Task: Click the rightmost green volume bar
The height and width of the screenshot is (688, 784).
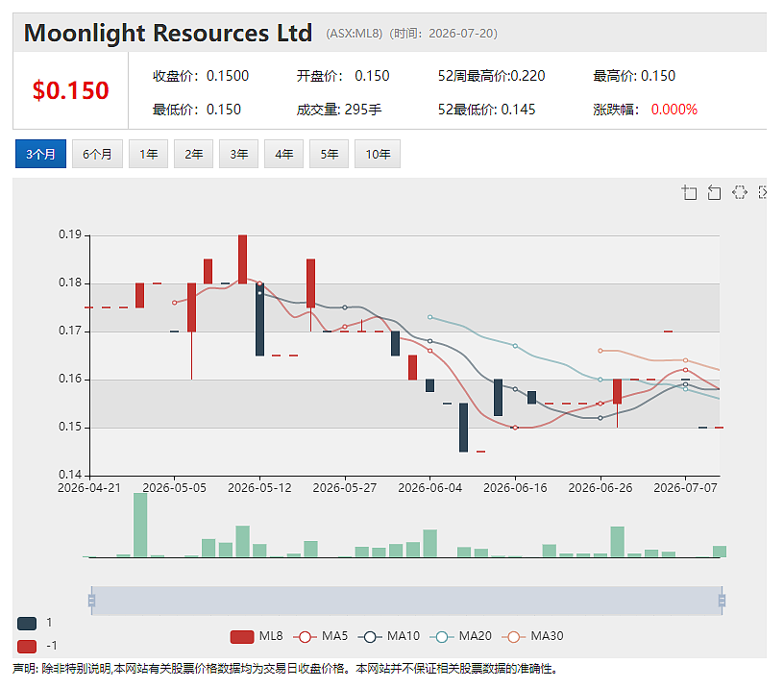Action: 720,552
